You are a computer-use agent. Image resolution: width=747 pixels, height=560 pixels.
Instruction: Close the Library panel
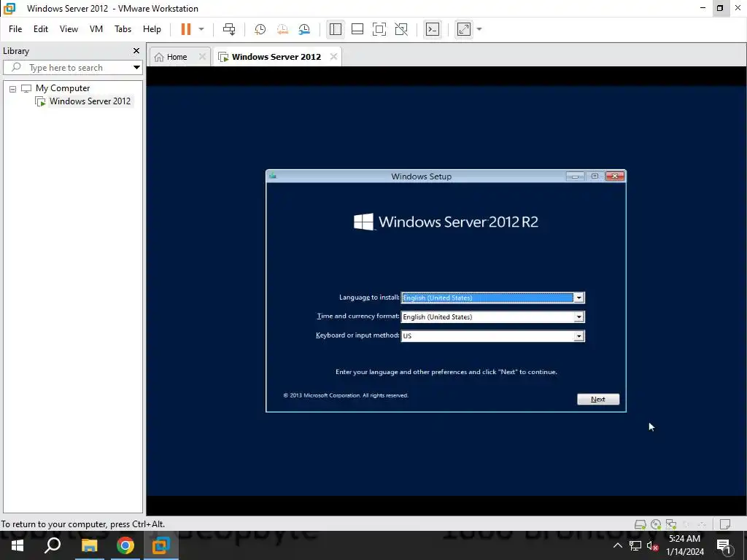coord(136,50)
